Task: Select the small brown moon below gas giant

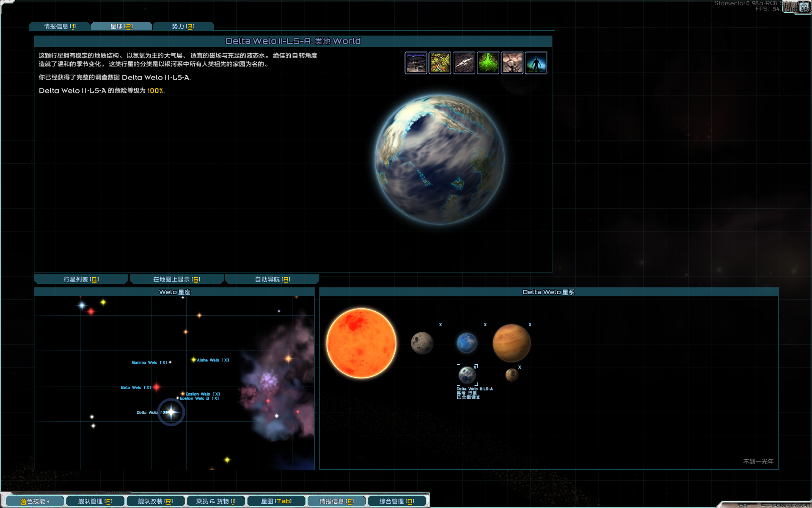Action: [511, 375]
